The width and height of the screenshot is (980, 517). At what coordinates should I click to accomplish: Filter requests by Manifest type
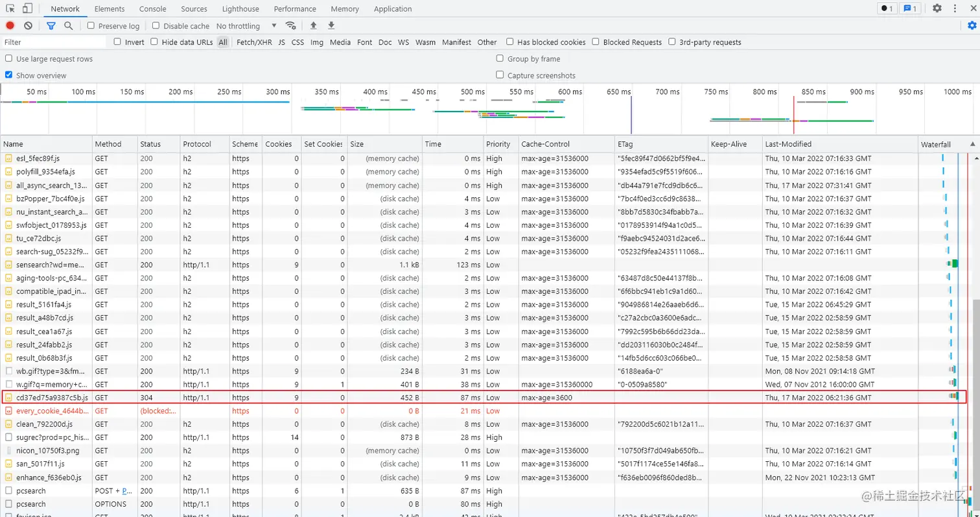(x=456, y=42)
